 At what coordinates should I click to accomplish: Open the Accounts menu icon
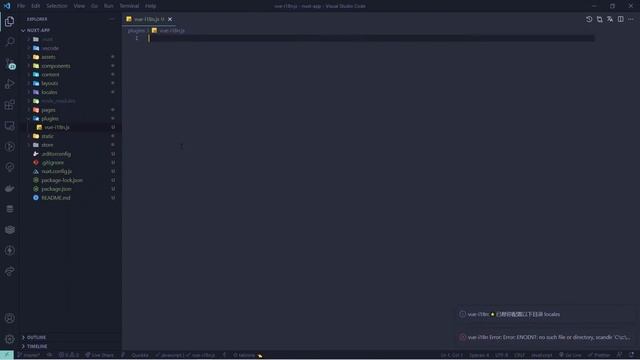pos(9,318)
